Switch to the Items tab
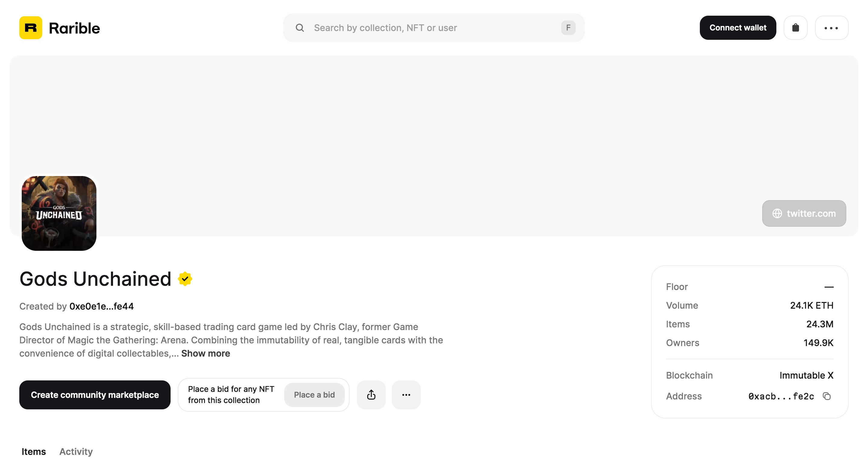Image resolution: width=868 pixels, height=460 pixels. click(x=34, y=451)
